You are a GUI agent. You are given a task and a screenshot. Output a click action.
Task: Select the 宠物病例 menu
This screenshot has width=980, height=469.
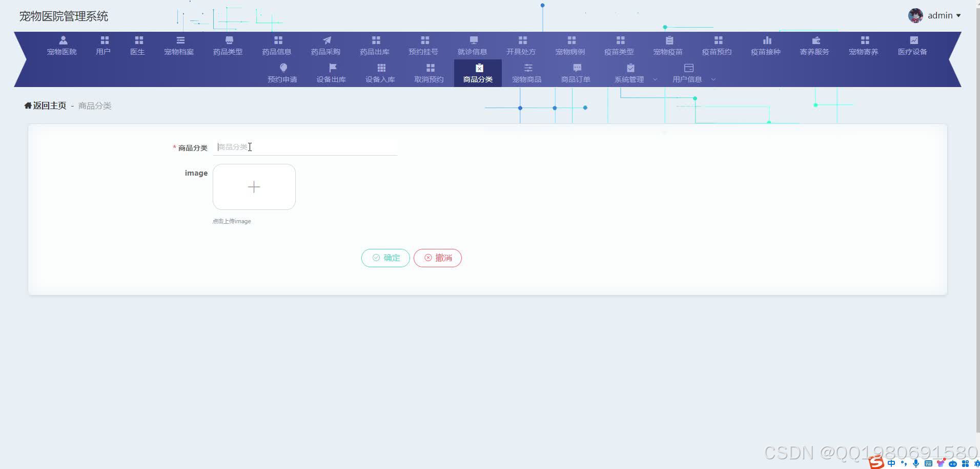click(570, 46)
